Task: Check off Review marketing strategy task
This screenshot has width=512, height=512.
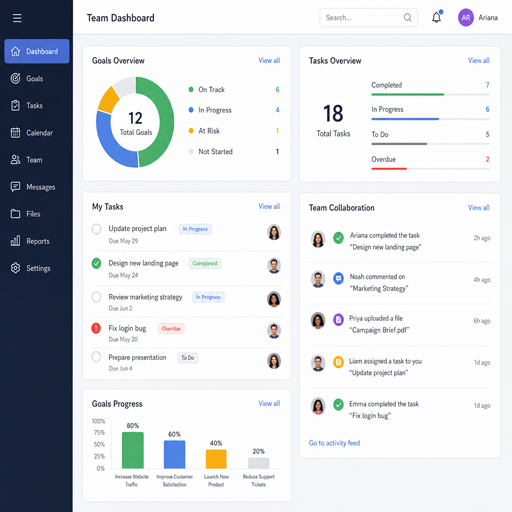Action: pyautogui.click(x=96, y=297)
